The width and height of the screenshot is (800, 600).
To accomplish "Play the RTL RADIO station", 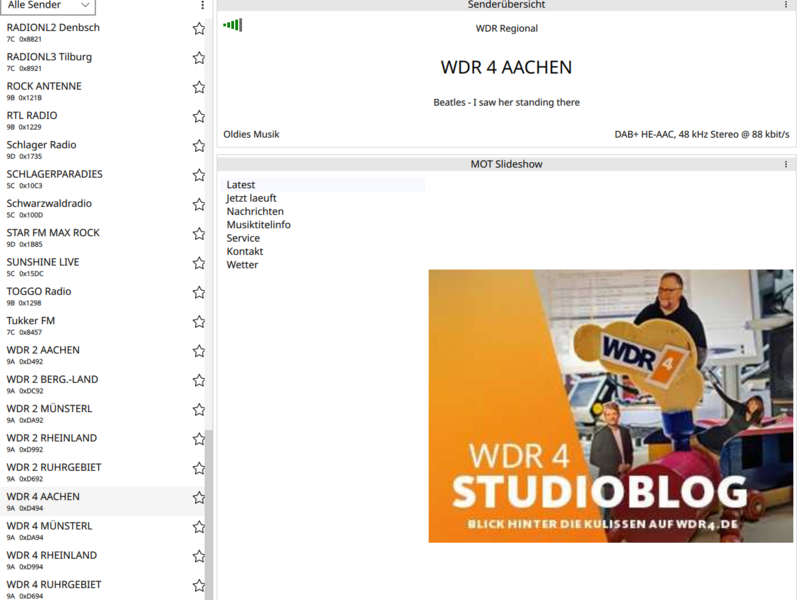I will click(x=102, y=120).
